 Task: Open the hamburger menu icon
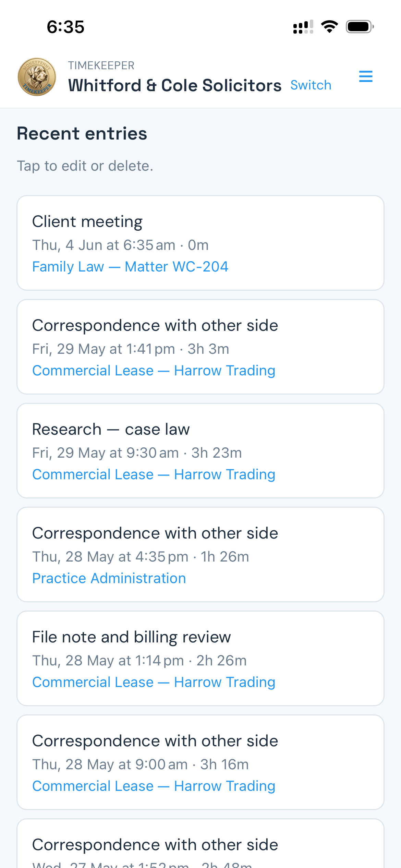366,76
